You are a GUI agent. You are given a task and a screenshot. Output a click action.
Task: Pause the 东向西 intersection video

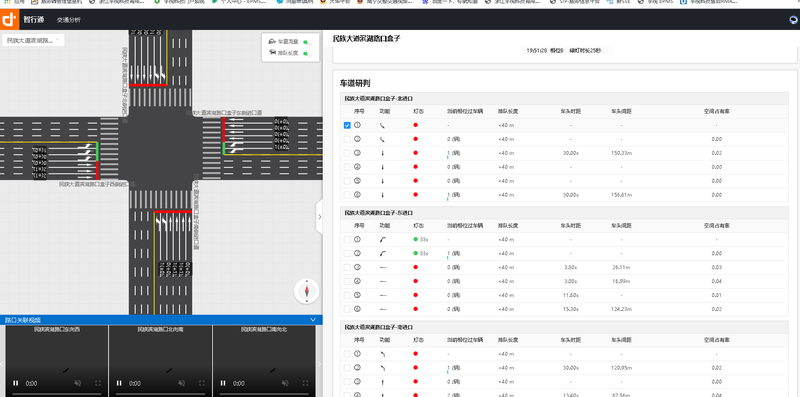(x=15, y=383)
